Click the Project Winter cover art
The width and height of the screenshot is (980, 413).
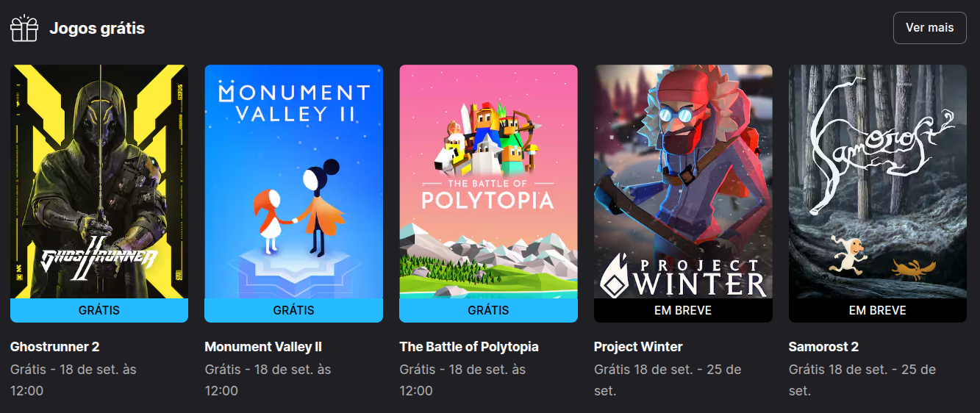683,182
